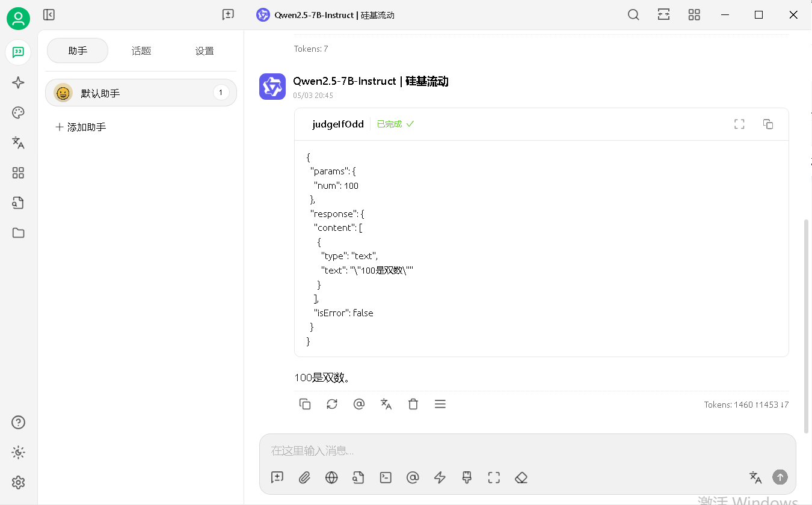Open the translate page from sidebar

[19, 143]
